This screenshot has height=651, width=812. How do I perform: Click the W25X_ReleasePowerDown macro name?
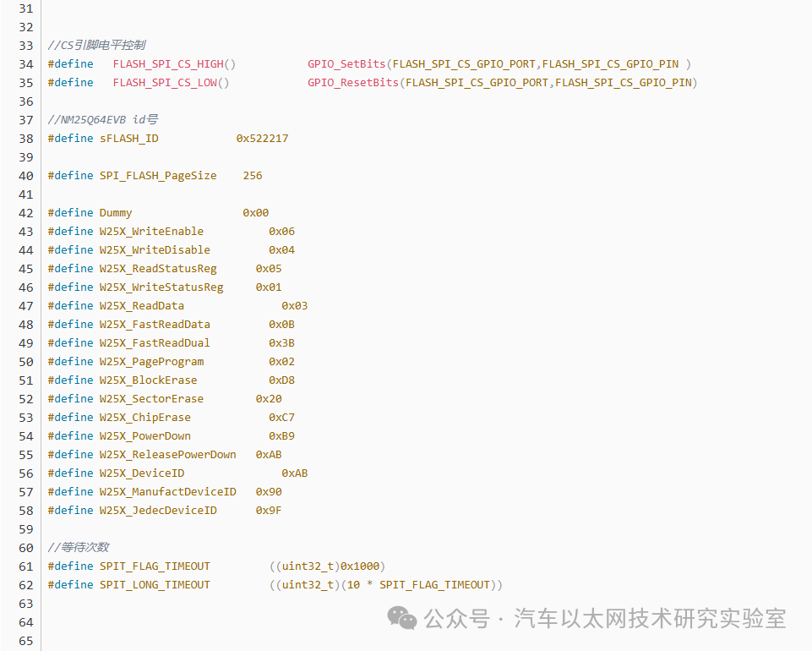tap(168, 455)
